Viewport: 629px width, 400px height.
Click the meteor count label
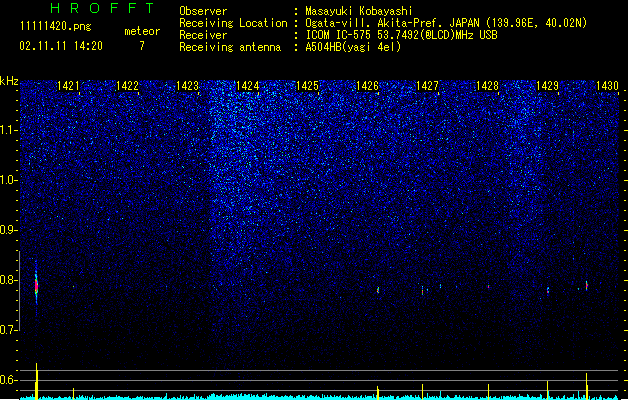142,31
